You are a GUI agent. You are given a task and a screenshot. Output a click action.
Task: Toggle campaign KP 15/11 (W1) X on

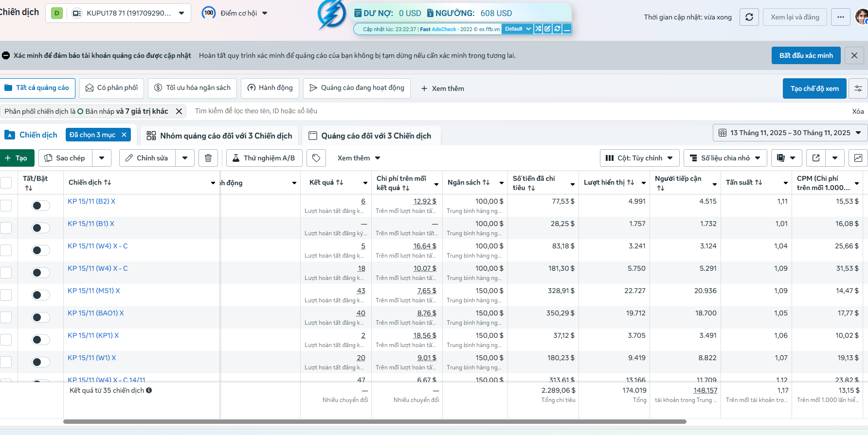(41, 362)
